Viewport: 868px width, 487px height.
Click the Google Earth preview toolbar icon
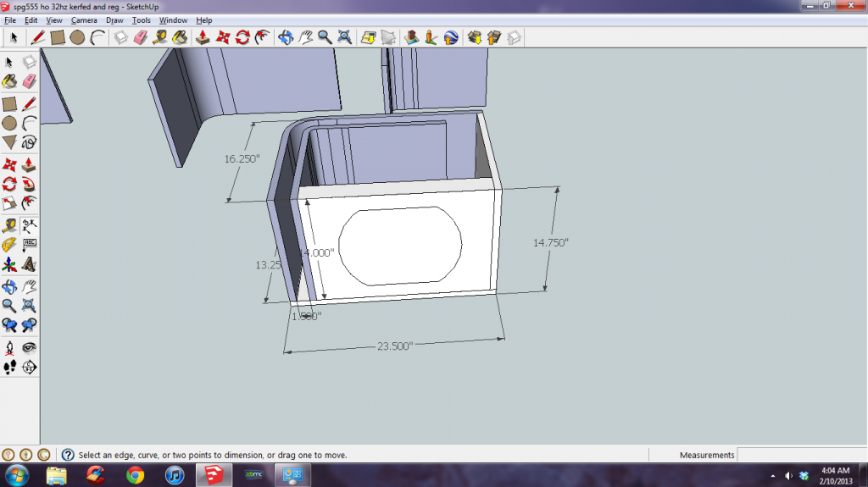pyautogui.click(x=451, y=37)
